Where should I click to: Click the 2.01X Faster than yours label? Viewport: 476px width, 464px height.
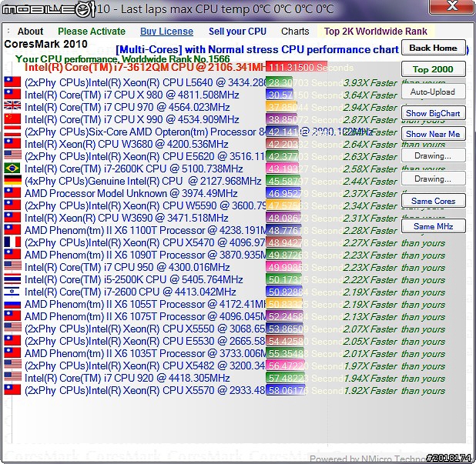pyautogui.click(x=394, y=354)
